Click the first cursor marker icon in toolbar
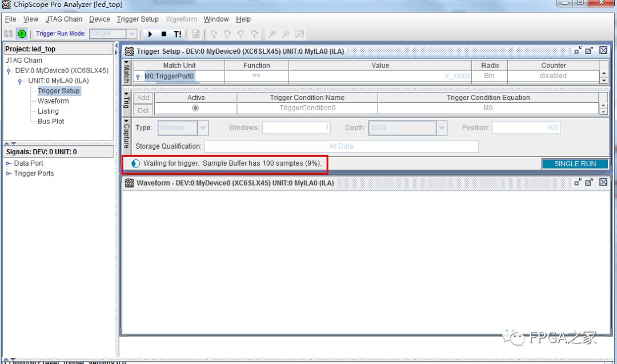The height and width of the screenshot is (364, 617). point(214,34)
